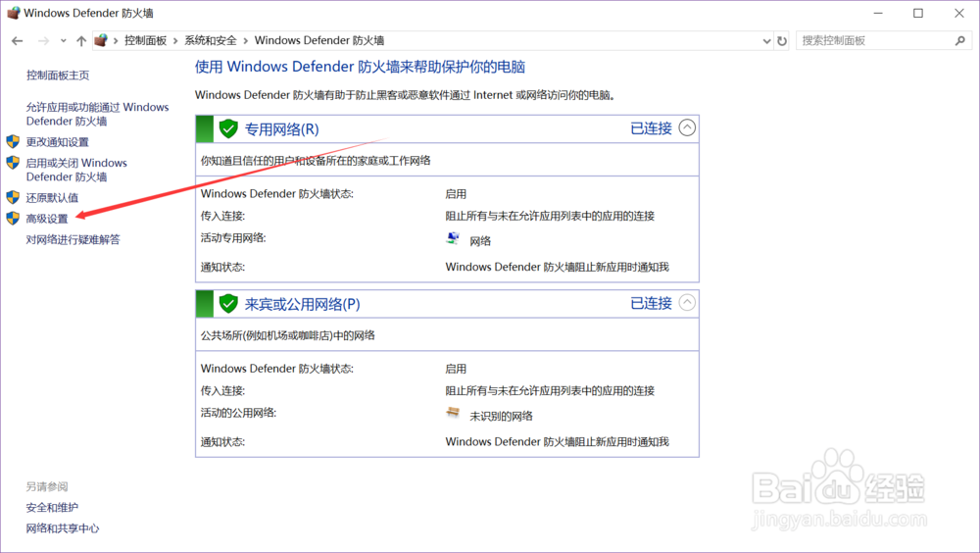Click 未识别的网络 text
980x553 pixels.
coord(501,416)
